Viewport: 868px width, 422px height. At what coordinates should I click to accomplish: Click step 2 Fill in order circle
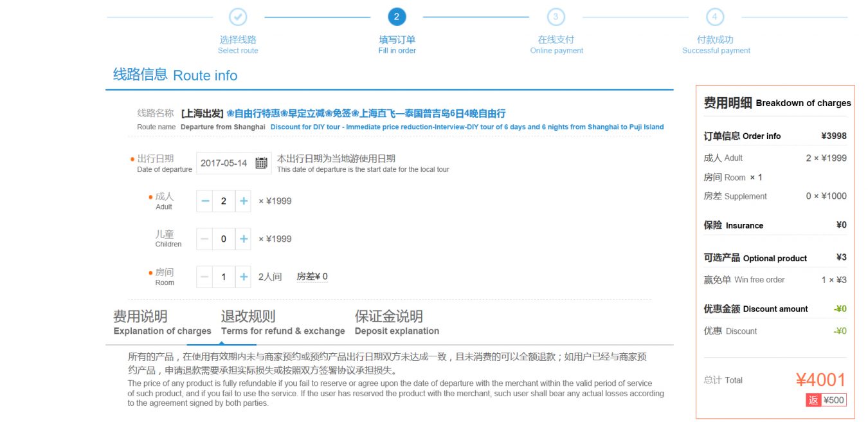click(x=397, y=17)
